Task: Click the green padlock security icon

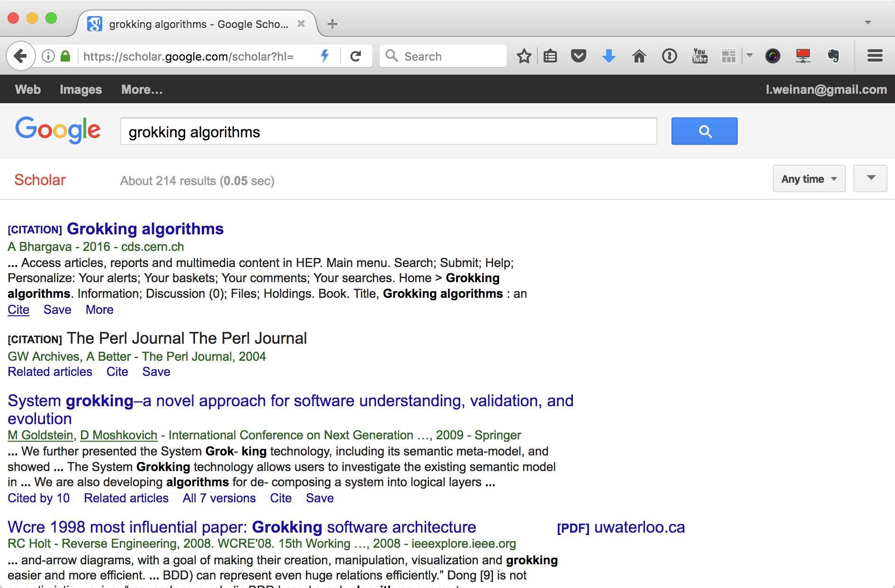Action: [65, 56]
